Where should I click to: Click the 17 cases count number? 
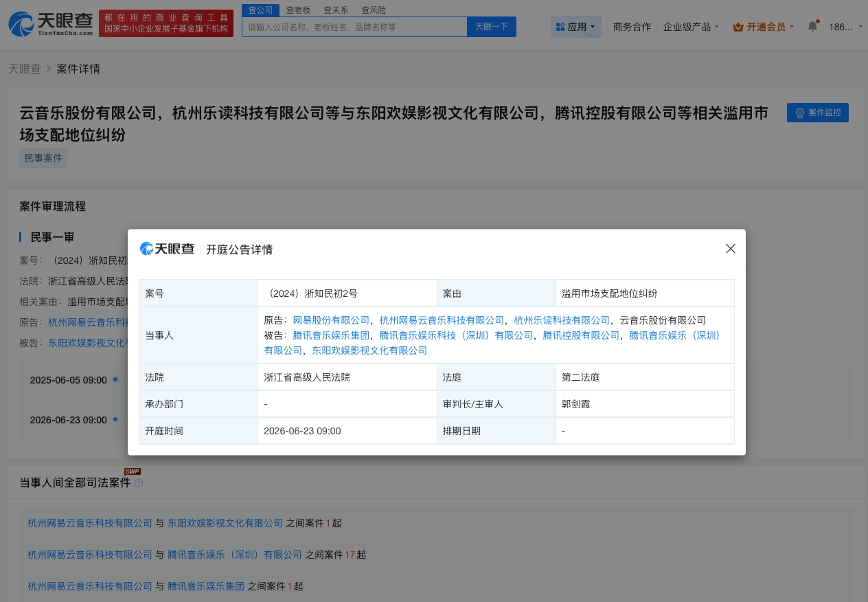click(x=350, y=555)
